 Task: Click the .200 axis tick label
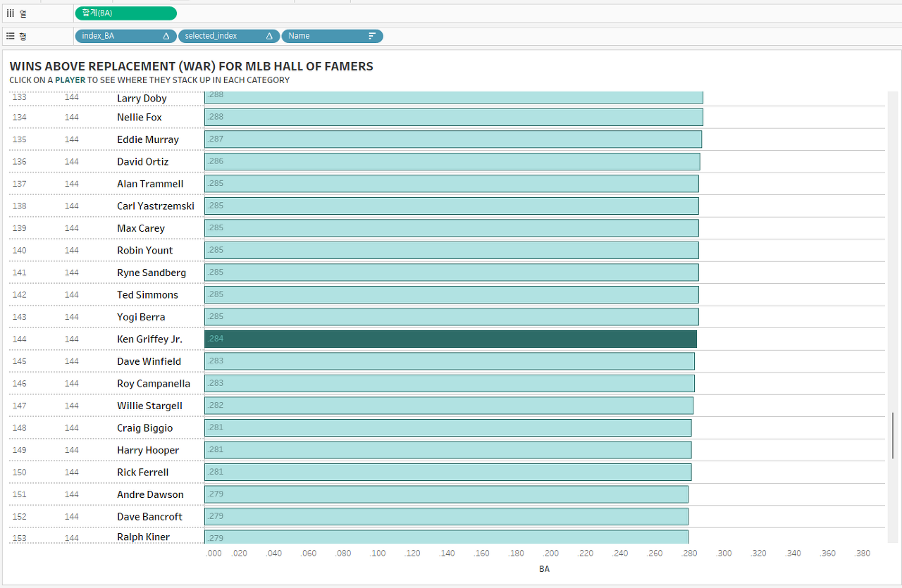551,553
